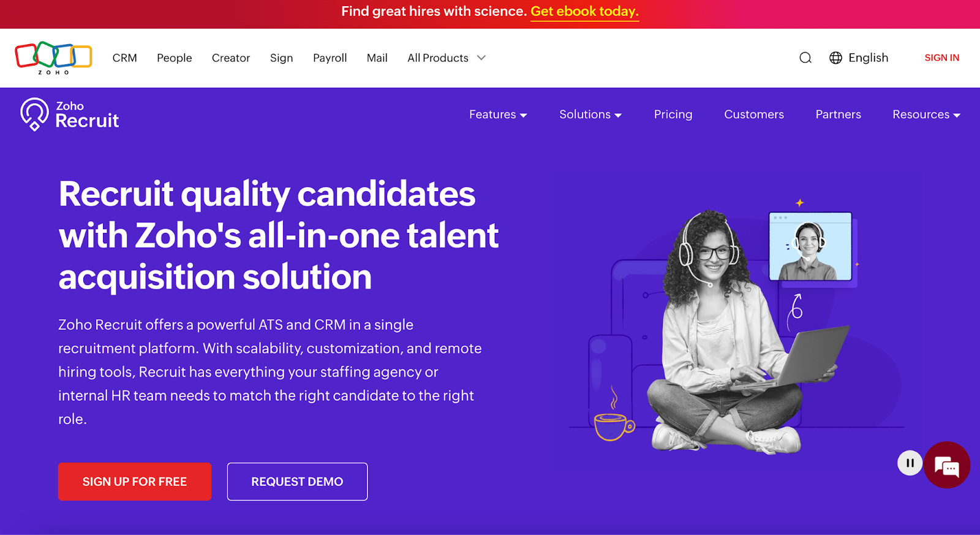980x535 pixels.
Task: Open the Features dropdown
Action: [x=494, y=115]
